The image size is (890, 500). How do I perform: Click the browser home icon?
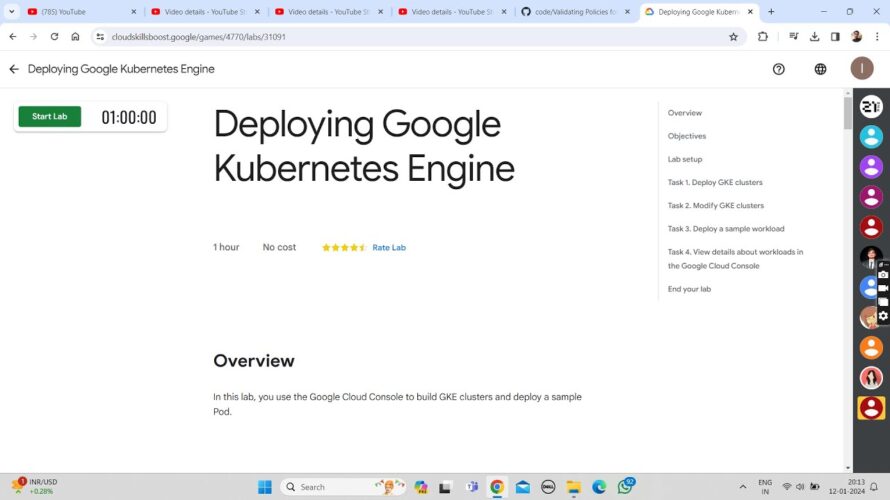coord(75,36)
